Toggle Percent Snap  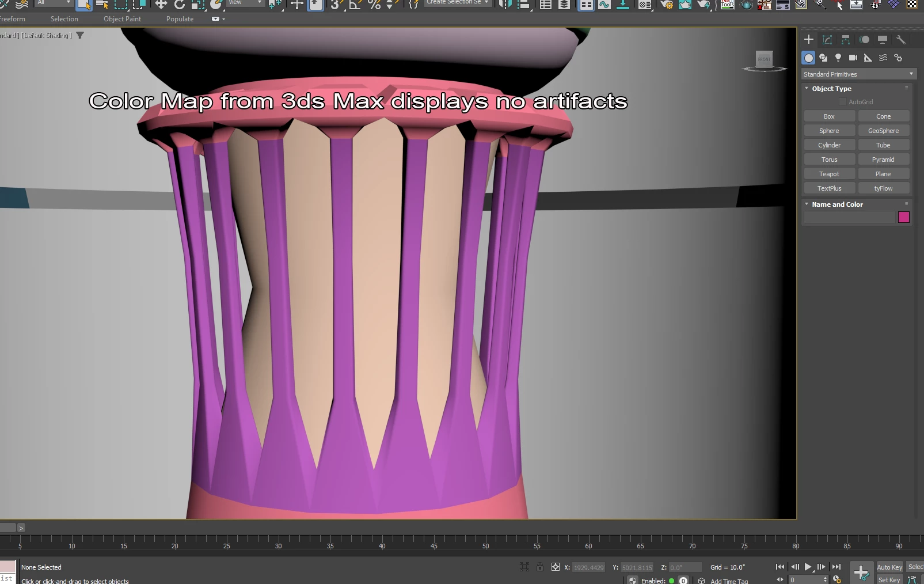[374, 5]
